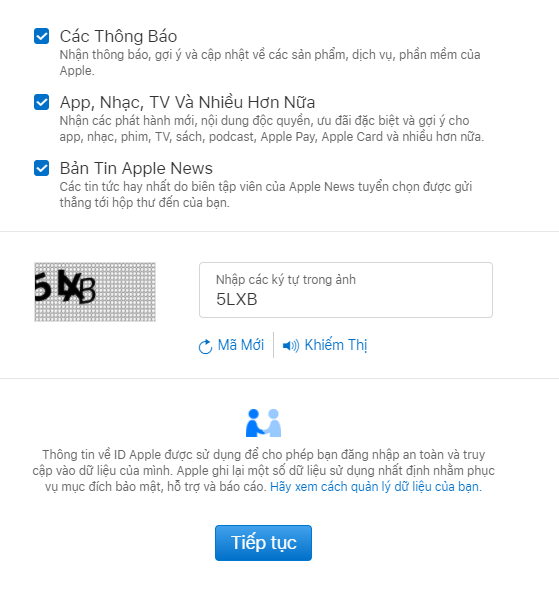The width and height of the screenshot is (559, 597).
Task: Click the Nhập các ký tự trong ảnh label
Action: [x=286, y=280]
